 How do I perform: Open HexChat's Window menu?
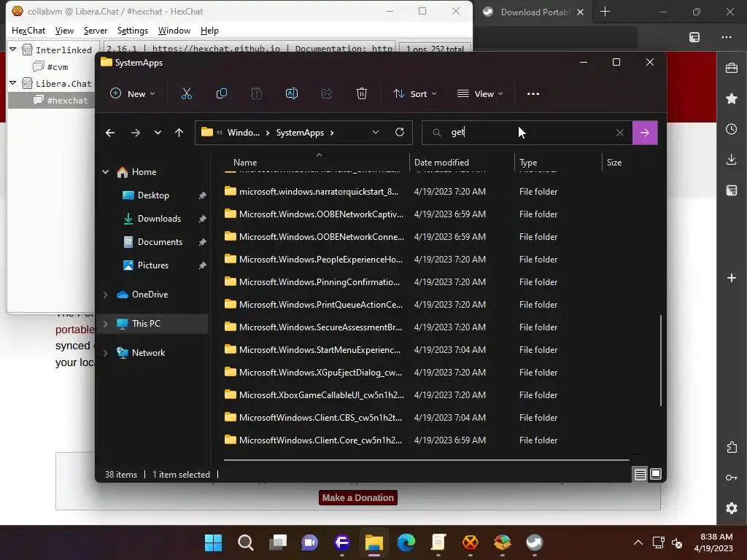point(174,31)
